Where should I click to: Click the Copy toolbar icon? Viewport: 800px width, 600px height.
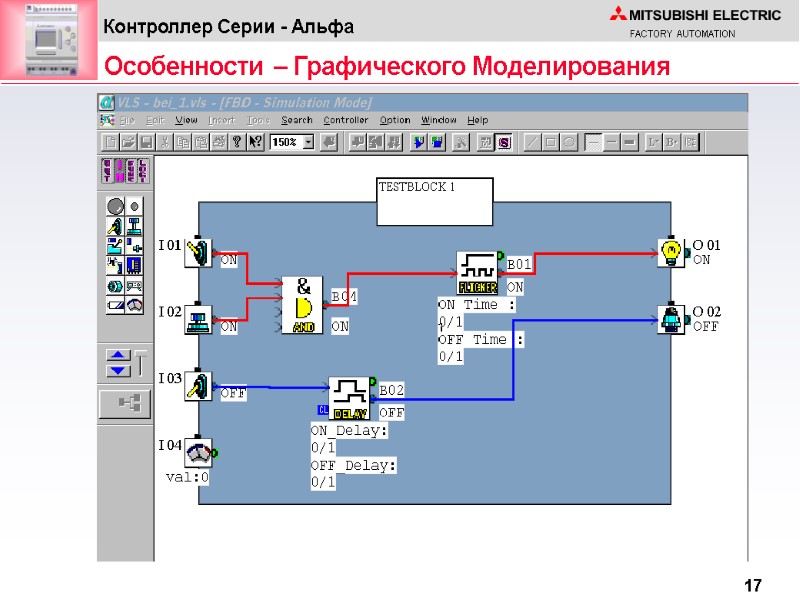183,142
